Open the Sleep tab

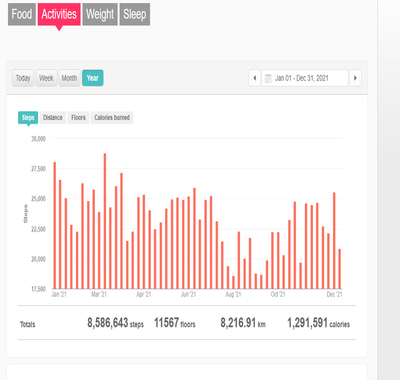tap(135, 14)
